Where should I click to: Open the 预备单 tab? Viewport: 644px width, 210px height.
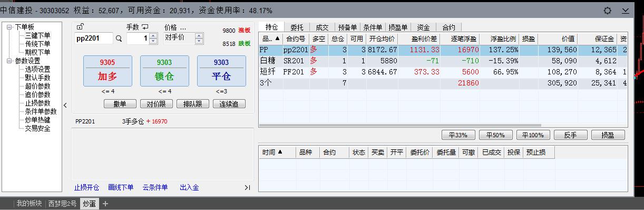347,27
